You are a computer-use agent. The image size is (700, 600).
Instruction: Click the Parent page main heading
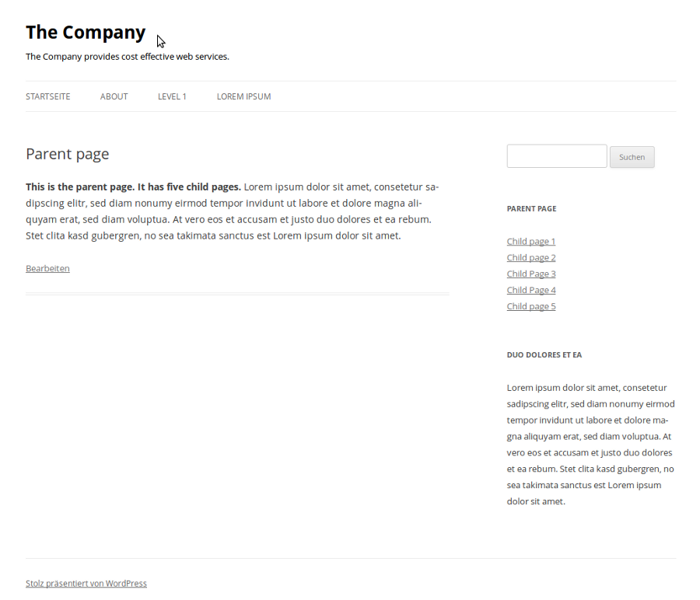(x=68, y=154)
